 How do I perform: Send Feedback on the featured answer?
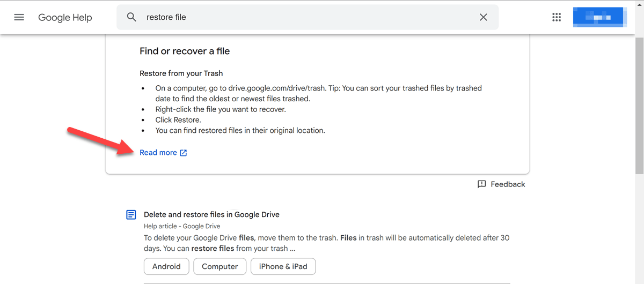(x=507, y=184)
